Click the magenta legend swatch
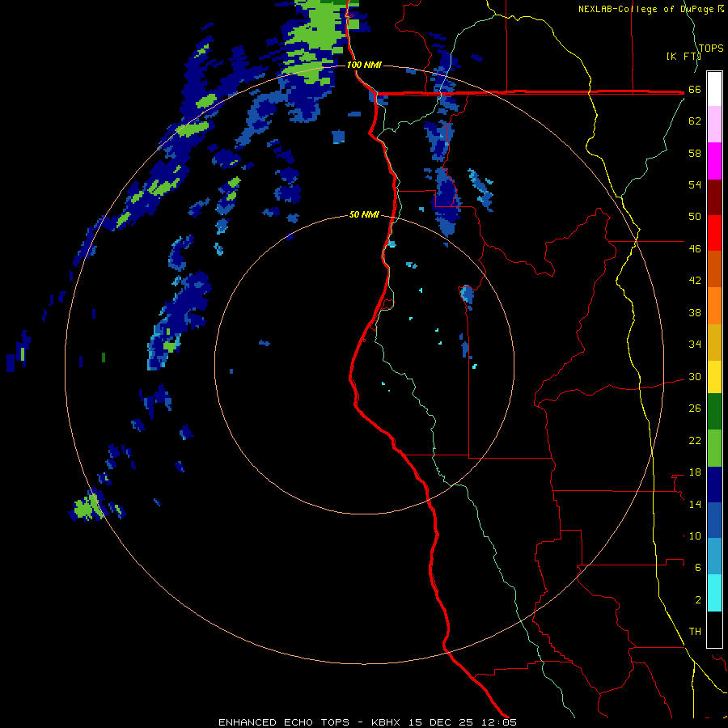 coord(714,161)
